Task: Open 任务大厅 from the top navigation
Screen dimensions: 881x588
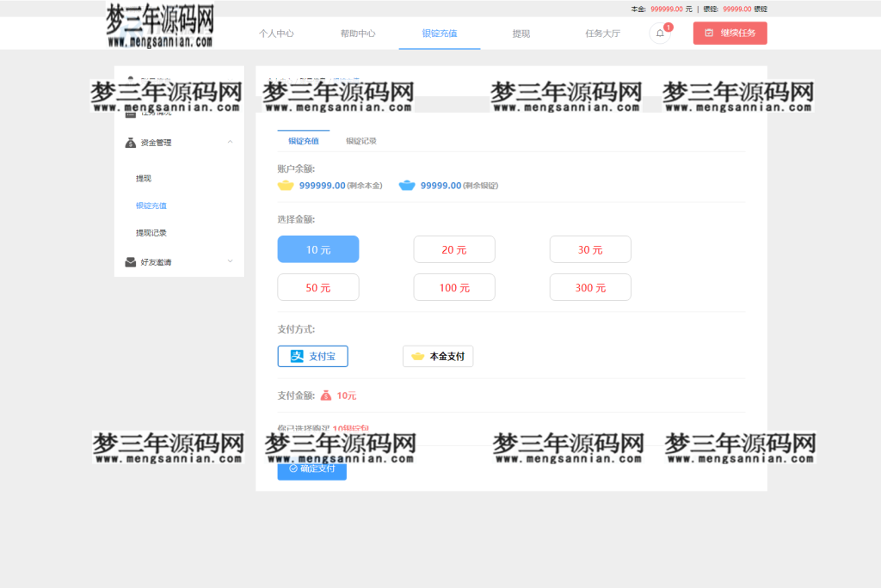Action: (601, 33)
